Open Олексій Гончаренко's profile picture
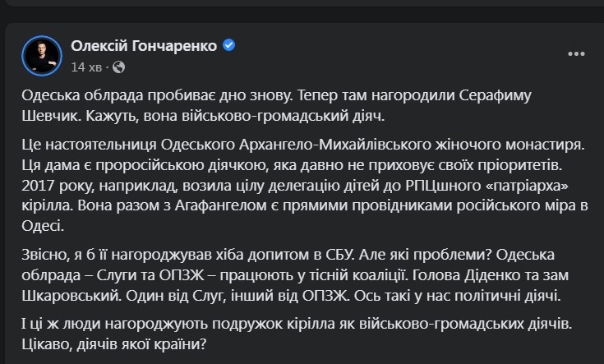 [41, 56]
